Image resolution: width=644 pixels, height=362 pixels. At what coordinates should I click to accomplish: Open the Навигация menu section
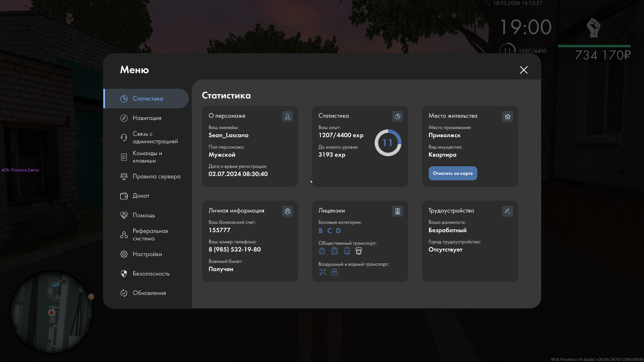click(147, 118)
